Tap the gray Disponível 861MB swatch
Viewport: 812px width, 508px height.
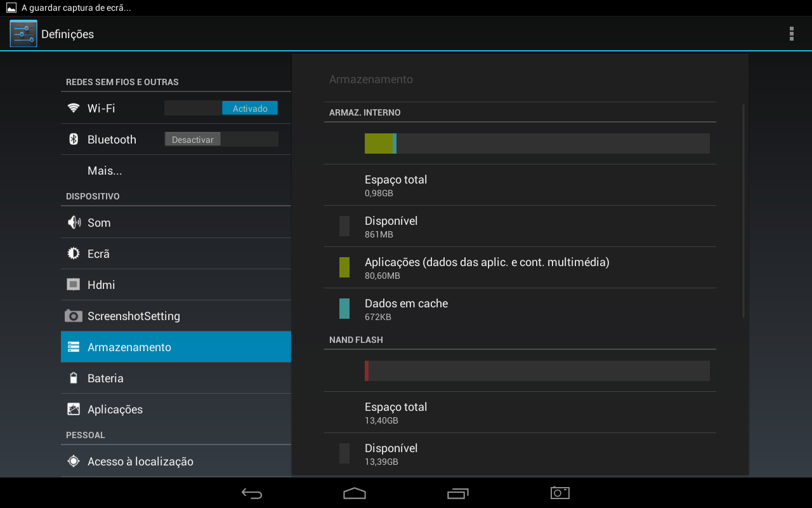click(344, 226)
